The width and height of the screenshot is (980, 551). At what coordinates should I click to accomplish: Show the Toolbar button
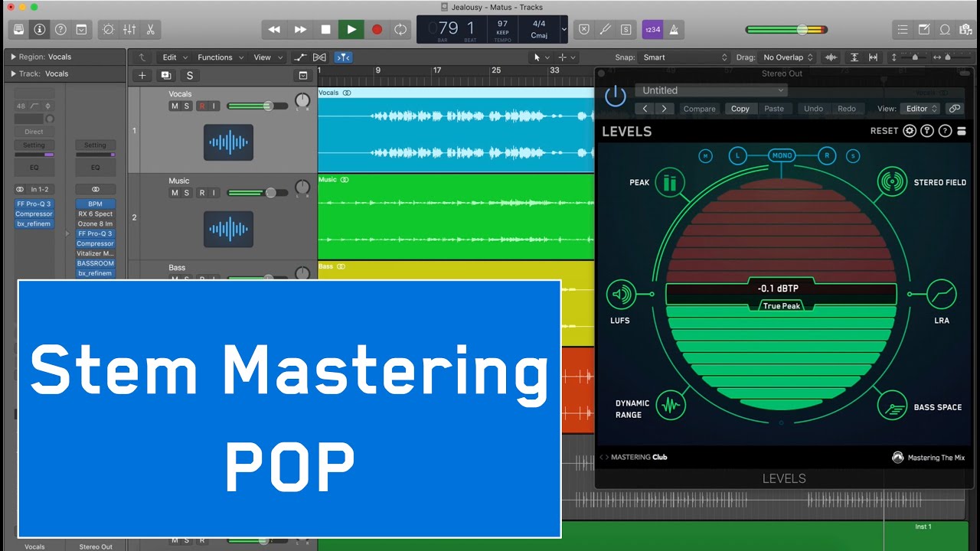(81, 29)
